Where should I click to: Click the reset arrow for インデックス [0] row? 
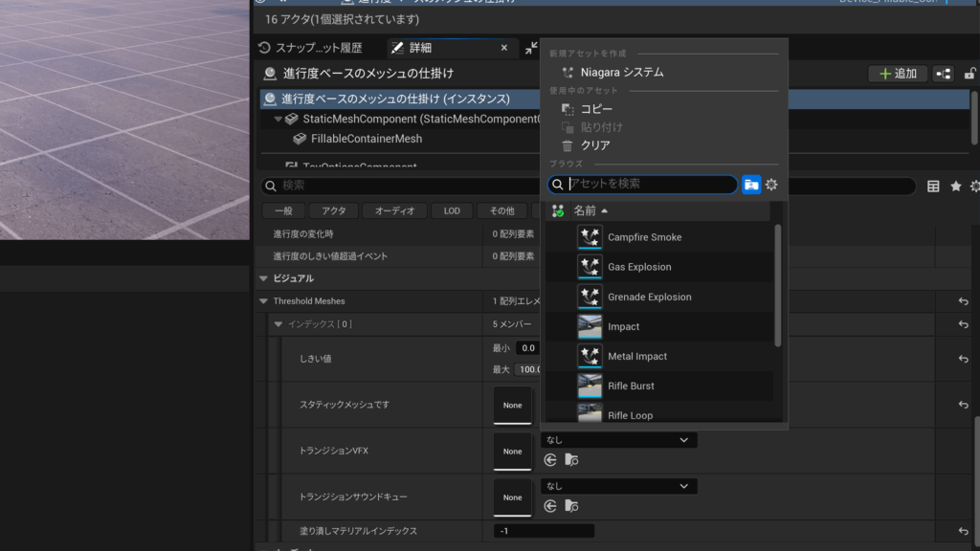[963, 325]
